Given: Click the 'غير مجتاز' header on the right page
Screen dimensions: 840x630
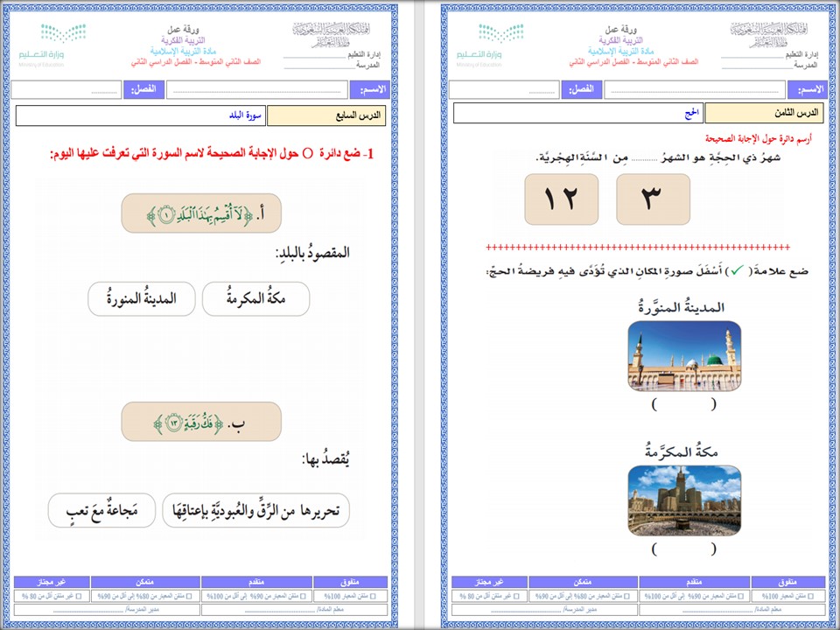Looking at the screenshot, I should click(489, 583).
